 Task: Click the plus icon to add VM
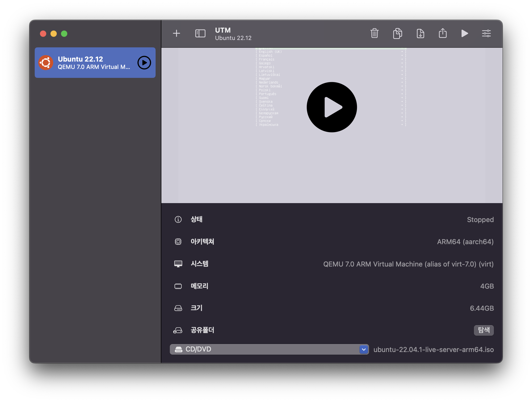[x=176, y=33]
